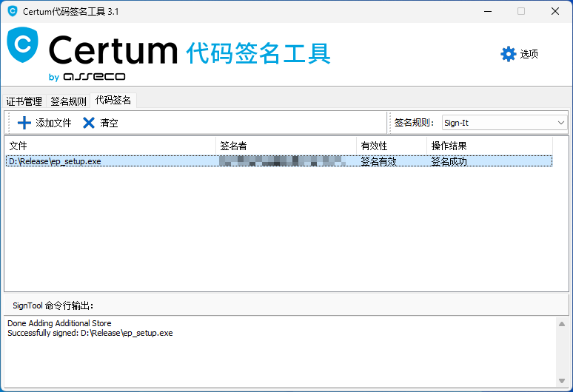Screen dimensions: 573x392
Task: Sort by the 签名者 column header
Action: coord(286,146)
